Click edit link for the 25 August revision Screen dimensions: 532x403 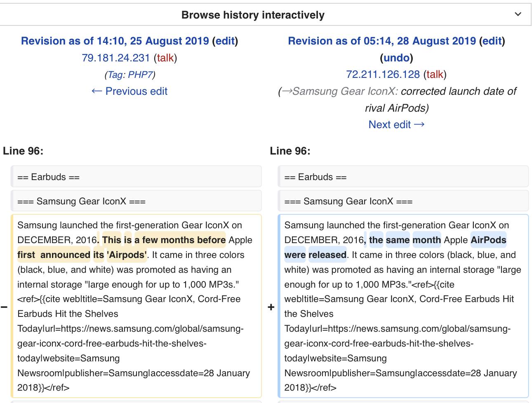click(225, 41)
